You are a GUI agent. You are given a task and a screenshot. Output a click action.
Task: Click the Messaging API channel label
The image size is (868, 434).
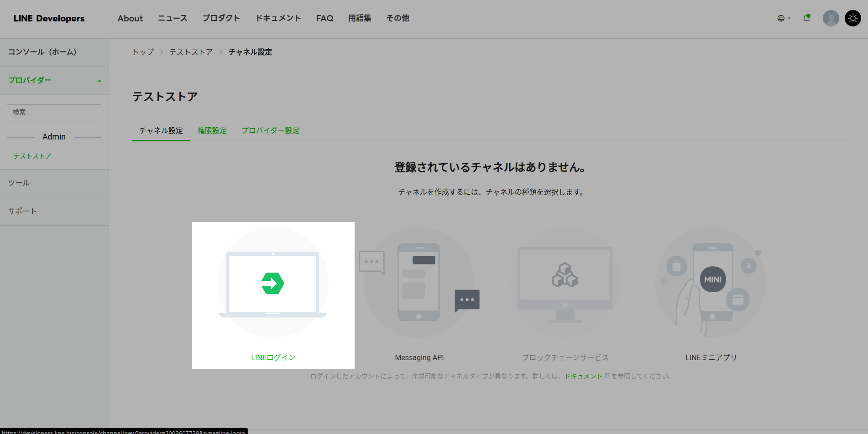coord(419,358)
